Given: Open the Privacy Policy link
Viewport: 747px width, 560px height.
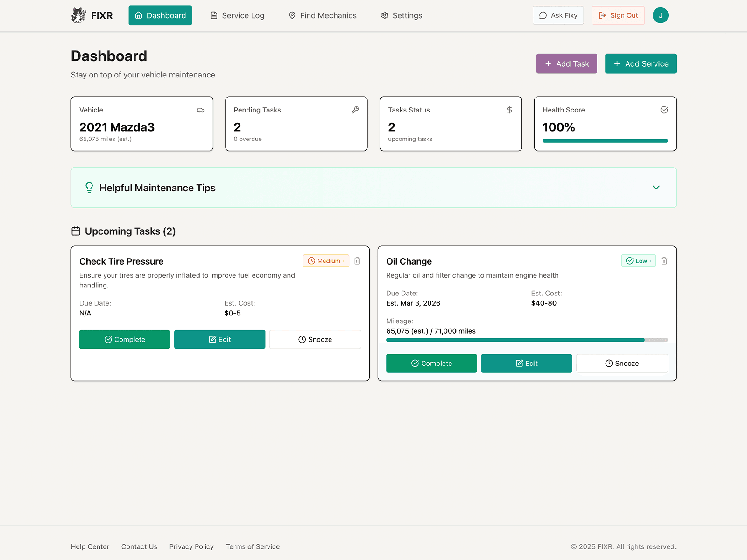Looking at the screenshot, I should click(191, 546).
